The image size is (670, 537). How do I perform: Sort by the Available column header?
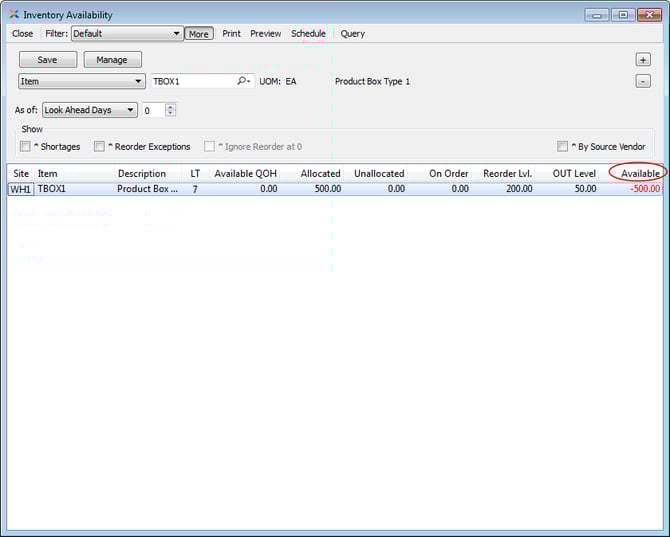point(640,173)
